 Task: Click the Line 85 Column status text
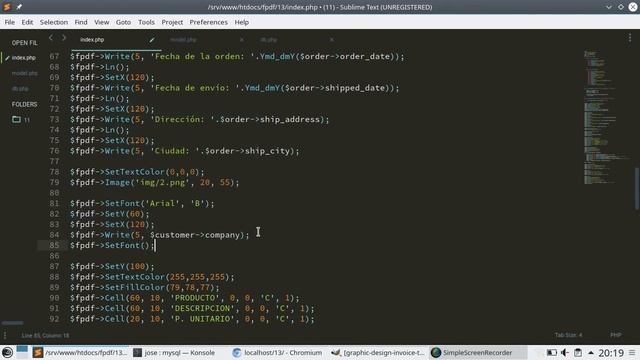click(45, 335)
